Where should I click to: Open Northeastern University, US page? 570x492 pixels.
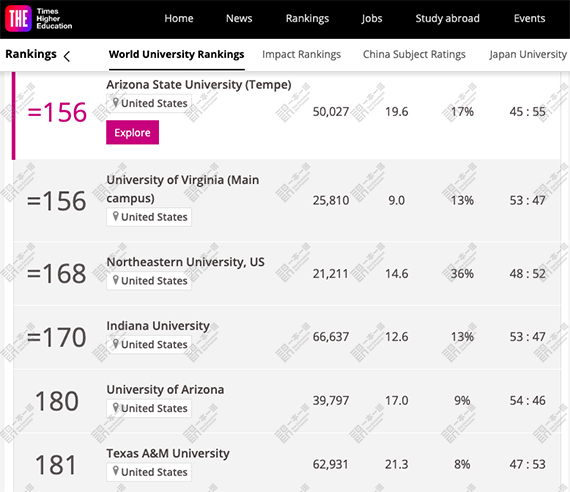pos(185,262)
